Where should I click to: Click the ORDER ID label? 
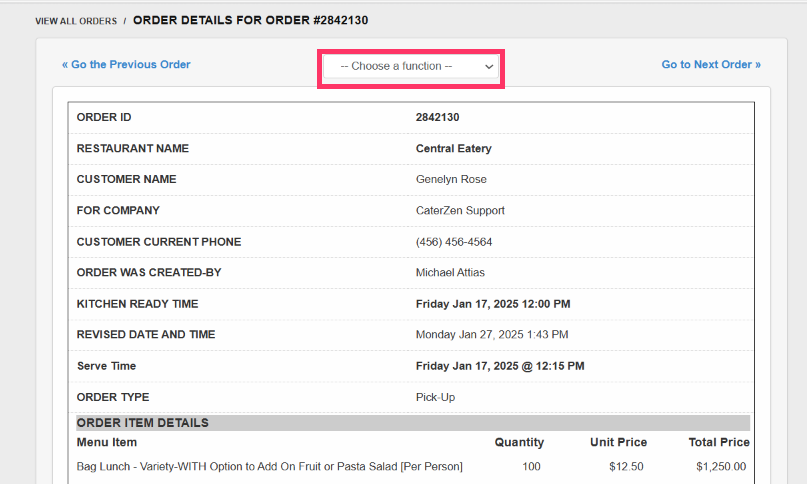[x=104, y=117]
